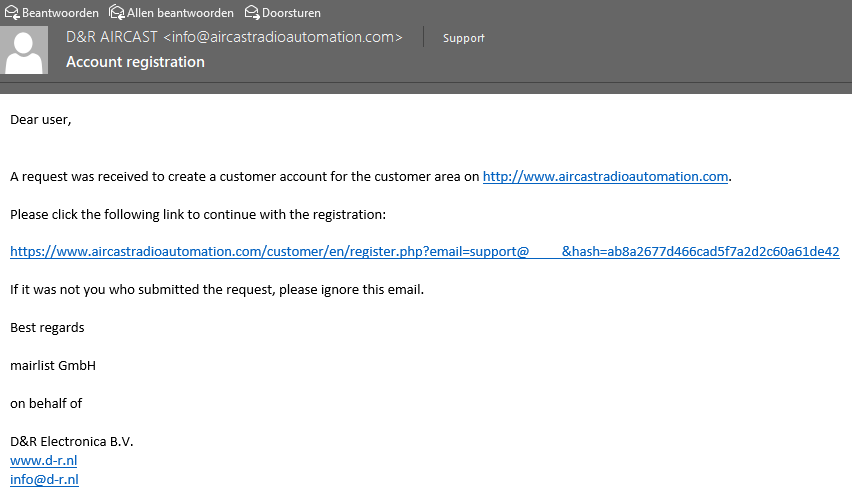Click the "Best regards" closing line
852x497 pixels.
pos(47,328)
